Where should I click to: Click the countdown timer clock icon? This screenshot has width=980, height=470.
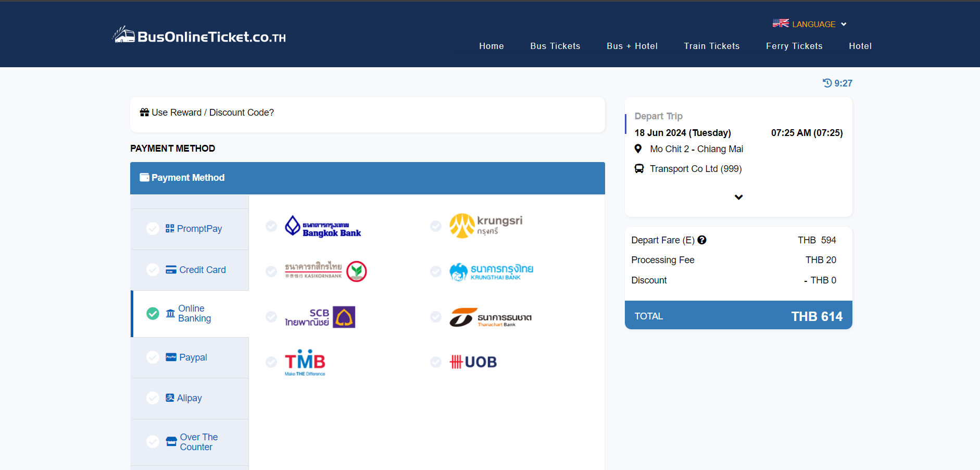(827, 83)
